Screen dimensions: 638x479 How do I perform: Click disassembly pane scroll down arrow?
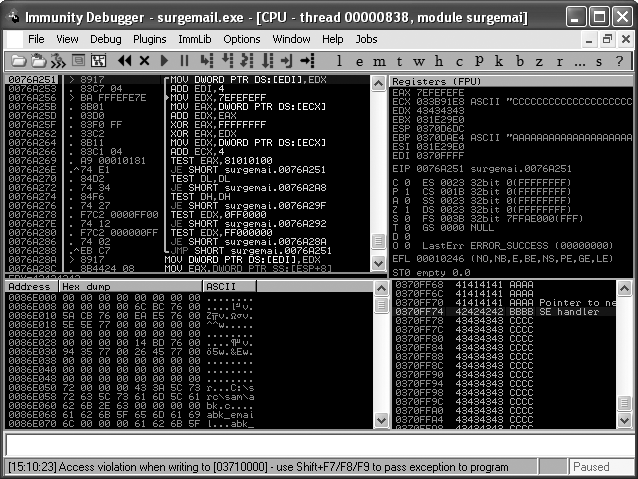[x=378, y=263]
